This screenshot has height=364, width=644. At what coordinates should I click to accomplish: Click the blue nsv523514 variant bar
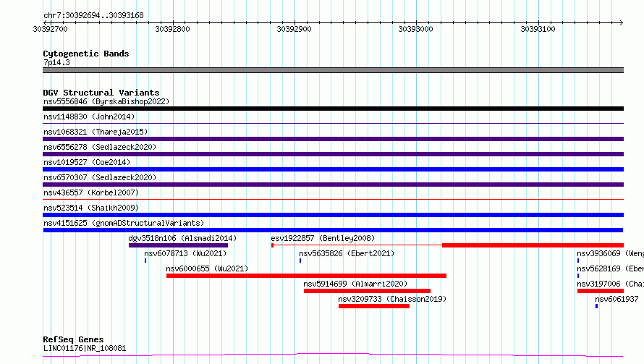(333, 215)
